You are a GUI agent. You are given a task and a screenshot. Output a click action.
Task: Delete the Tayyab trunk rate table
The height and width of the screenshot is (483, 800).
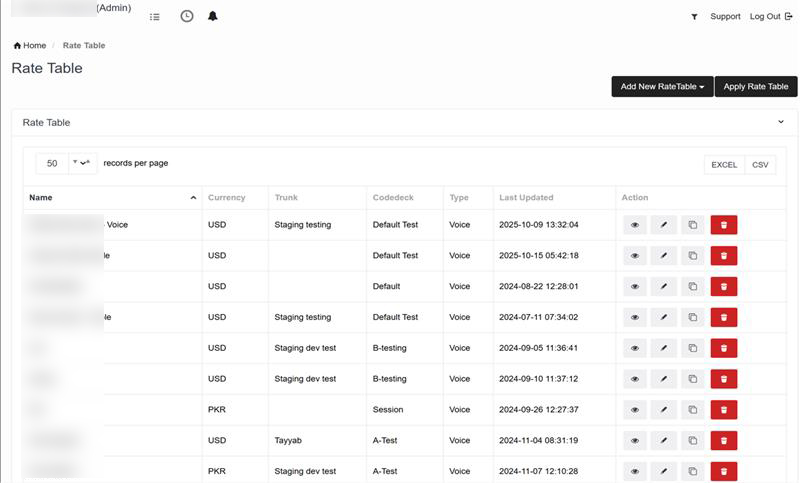723,440
